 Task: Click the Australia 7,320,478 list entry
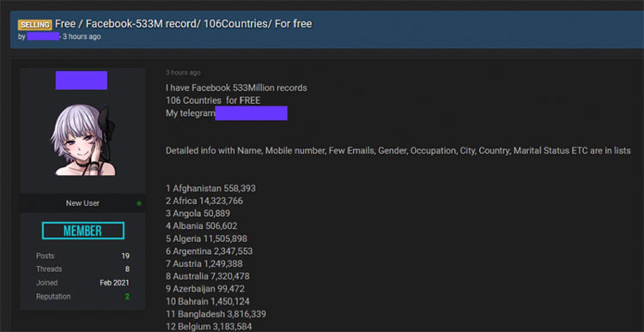[208, 276]
